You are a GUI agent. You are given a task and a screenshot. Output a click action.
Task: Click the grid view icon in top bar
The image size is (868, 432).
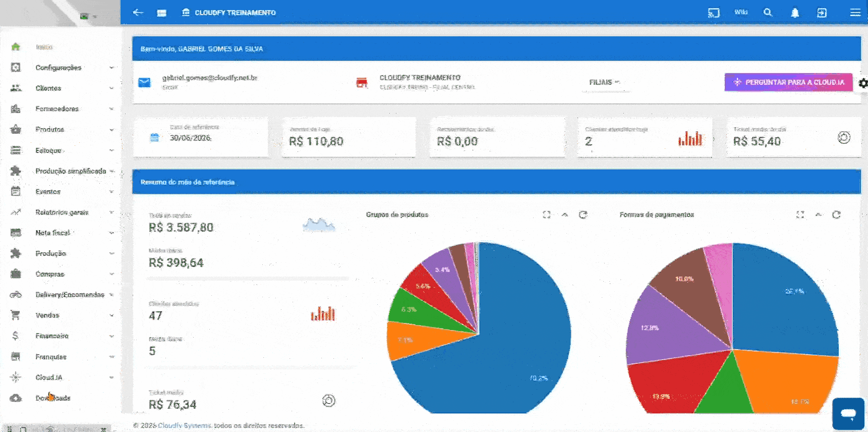tap(161, 13)
